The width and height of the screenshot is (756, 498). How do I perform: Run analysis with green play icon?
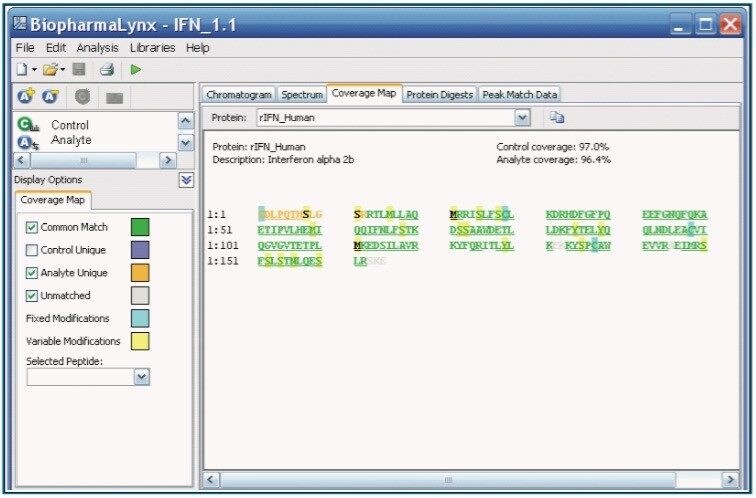point(135,70)
